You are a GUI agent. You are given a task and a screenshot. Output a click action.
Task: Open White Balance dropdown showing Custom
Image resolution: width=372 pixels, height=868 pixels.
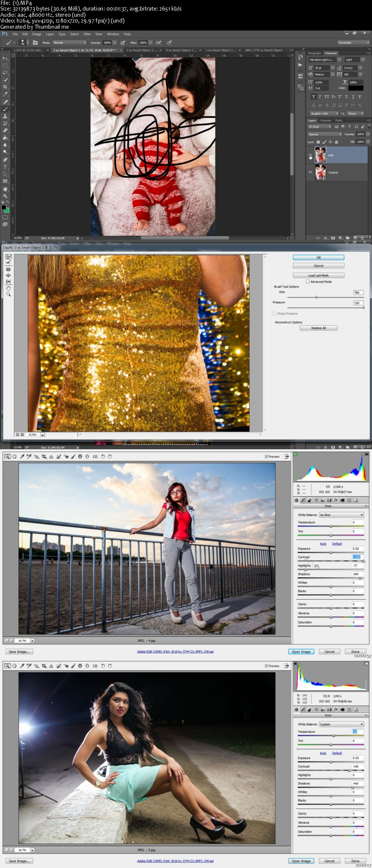(341, 724)
